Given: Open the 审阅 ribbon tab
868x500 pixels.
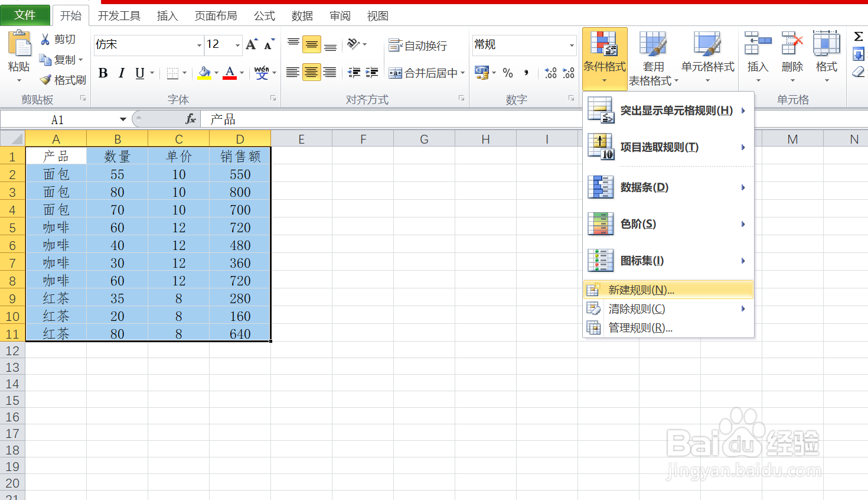Looking at the screenshot, I should point(340,16).
